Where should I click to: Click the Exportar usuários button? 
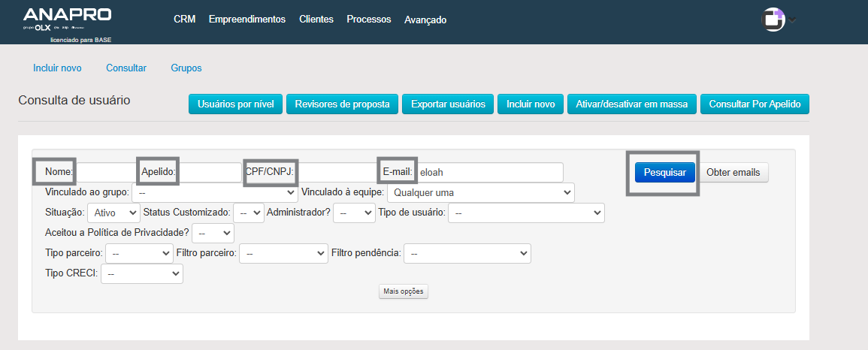[448, 104]
